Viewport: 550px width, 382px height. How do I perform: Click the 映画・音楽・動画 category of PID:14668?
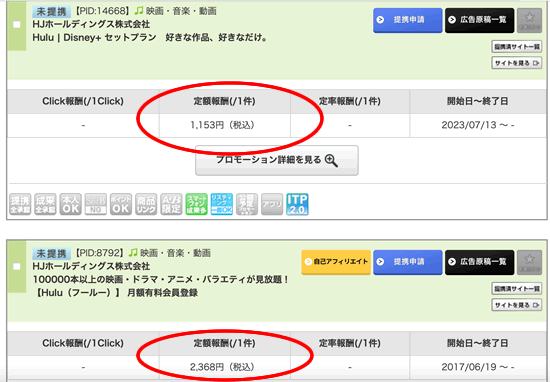(181, 11)
